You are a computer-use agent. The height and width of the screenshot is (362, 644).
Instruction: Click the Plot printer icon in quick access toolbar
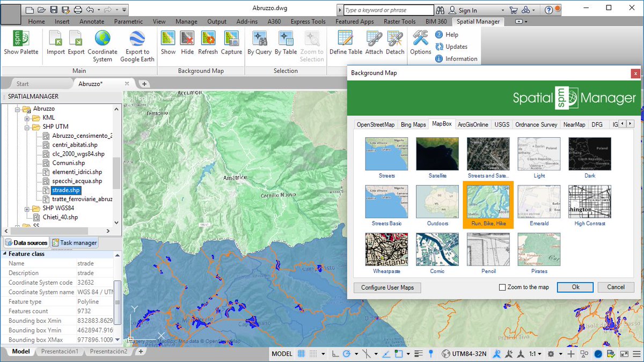(78, 10)
